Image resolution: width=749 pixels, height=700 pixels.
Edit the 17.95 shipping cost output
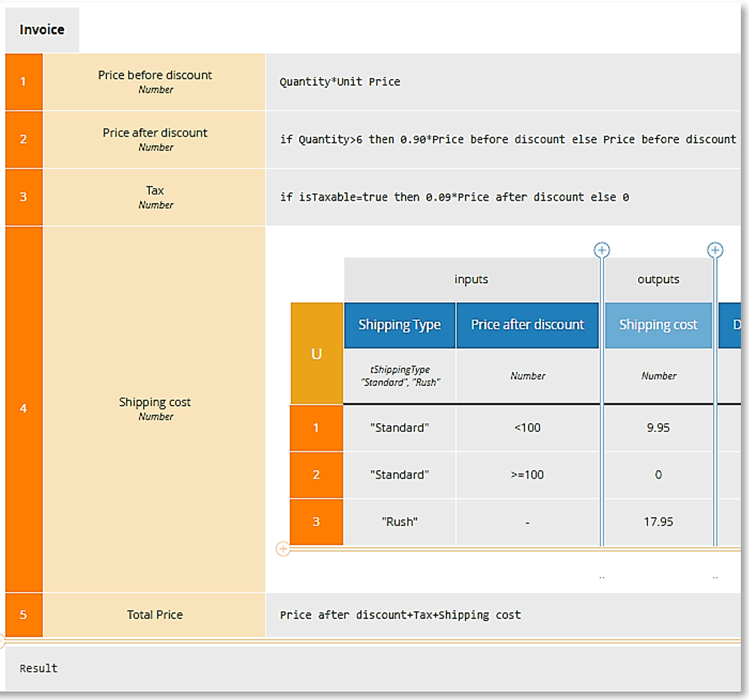[658, 522]
